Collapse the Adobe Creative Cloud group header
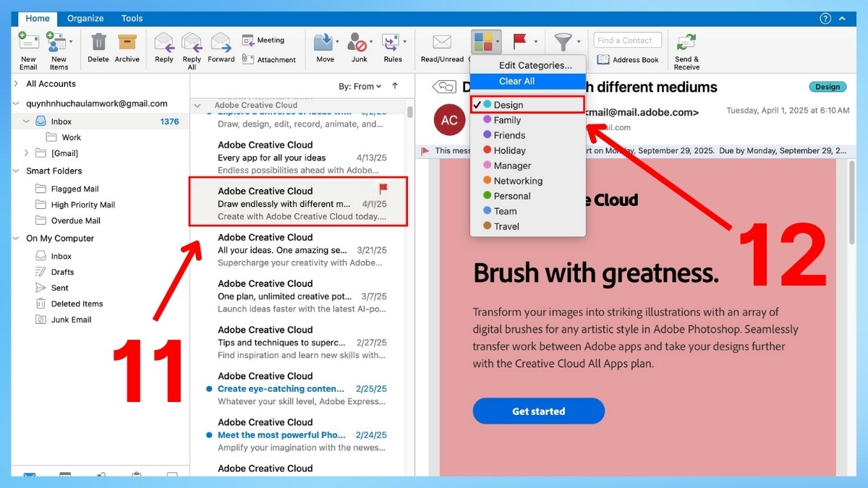 [x=197, y=106]
